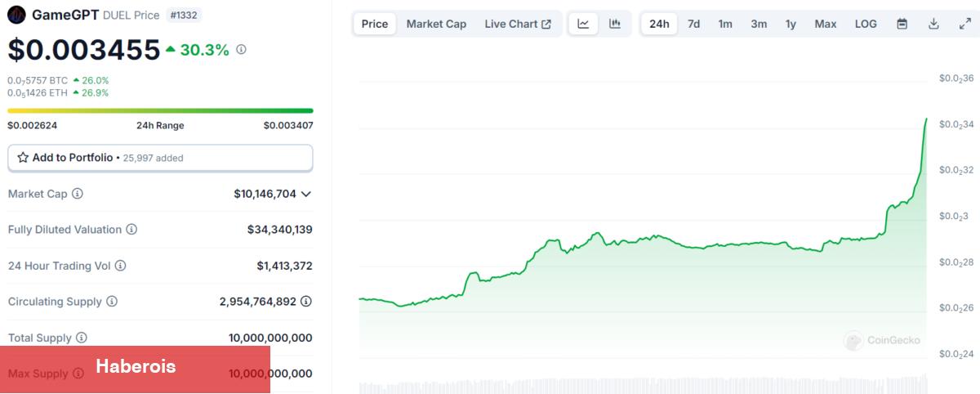980x394 pixels.
Task: Select the 7d time range
Action: tap(693, 24)
